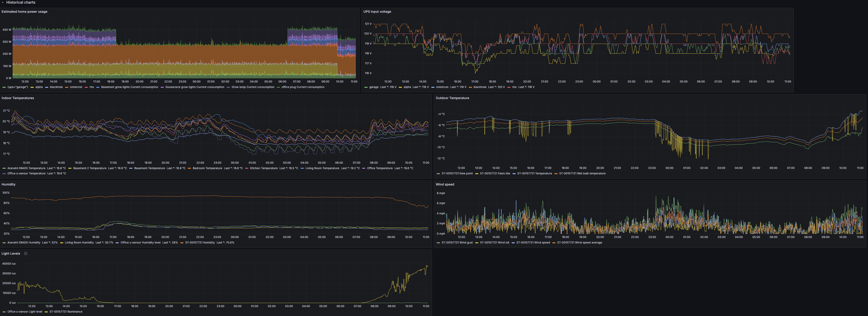Open the Outdoor Temperature panel title menu
Image resolution: width=868 pixels, height=316 pixels.
[452, 98]
